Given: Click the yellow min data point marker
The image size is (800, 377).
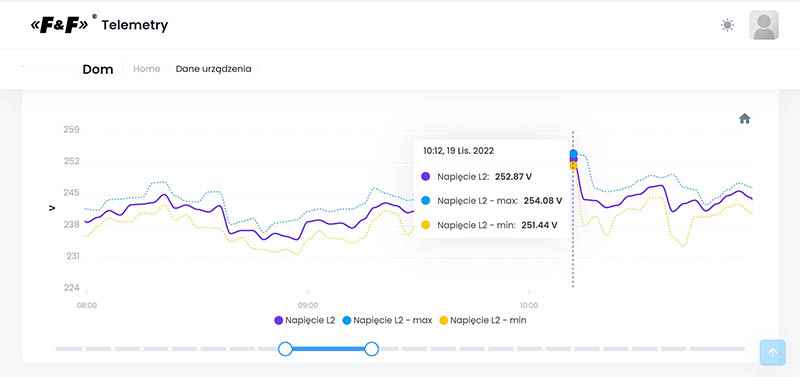Looking at the screenshot, I should [x=573, y=166].
